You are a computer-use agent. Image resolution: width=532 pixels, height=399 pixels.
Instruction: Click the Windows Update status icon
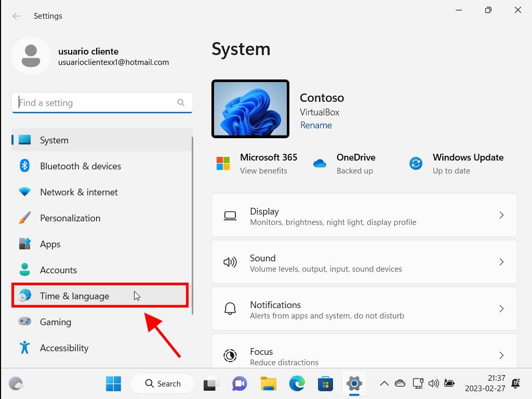pyautogui.click(x=416, y=164)
